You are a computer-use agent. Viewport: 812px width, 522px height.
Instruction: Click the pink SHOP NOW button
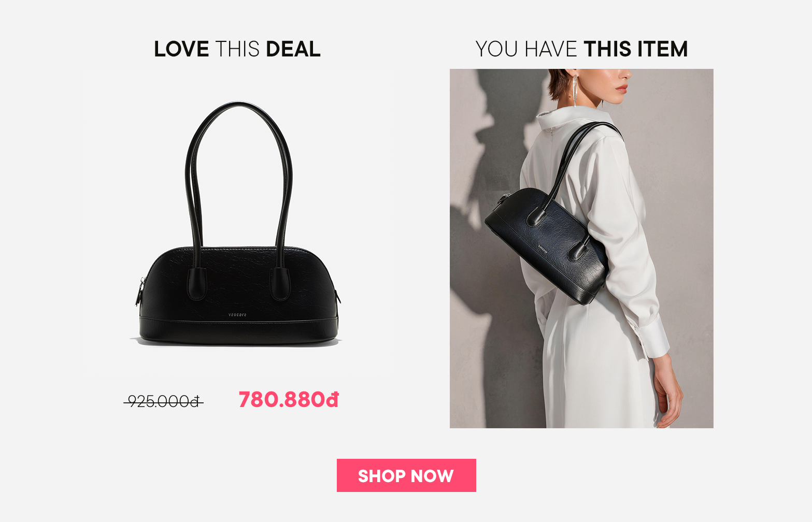coord(406,475)
